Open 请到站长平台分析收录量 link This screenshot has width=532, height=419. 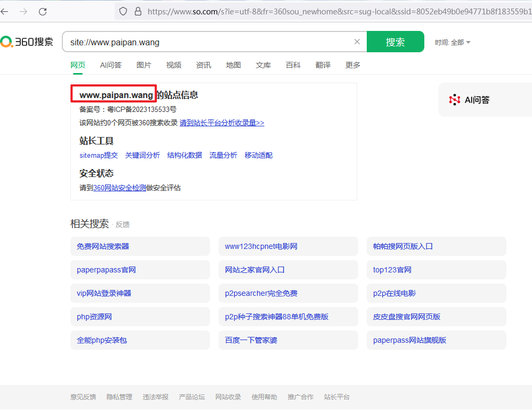(222, 123)
